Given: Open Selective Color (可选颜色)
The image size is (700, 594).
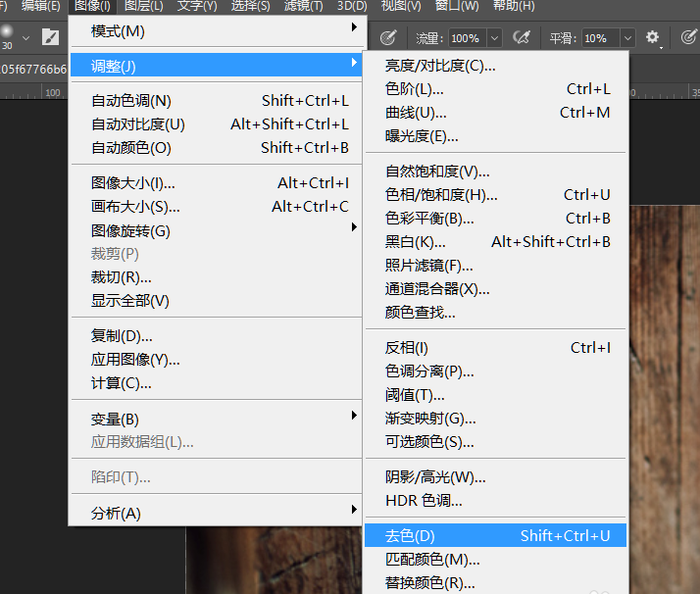Looking at the screenshot, I should 495,442.
